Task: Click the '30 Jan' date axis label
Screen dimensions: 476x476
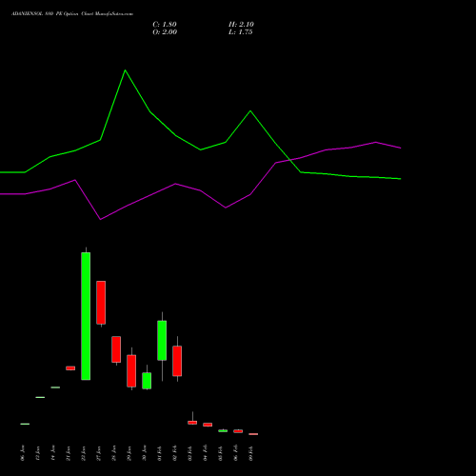Action: point(145,453)
